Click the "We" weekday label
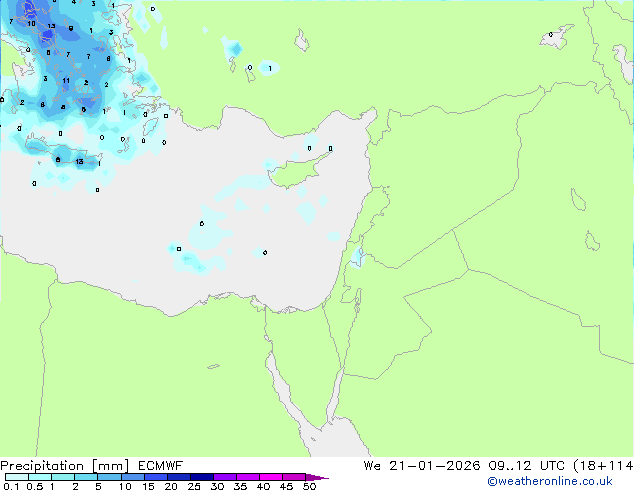 coord(372,466)
